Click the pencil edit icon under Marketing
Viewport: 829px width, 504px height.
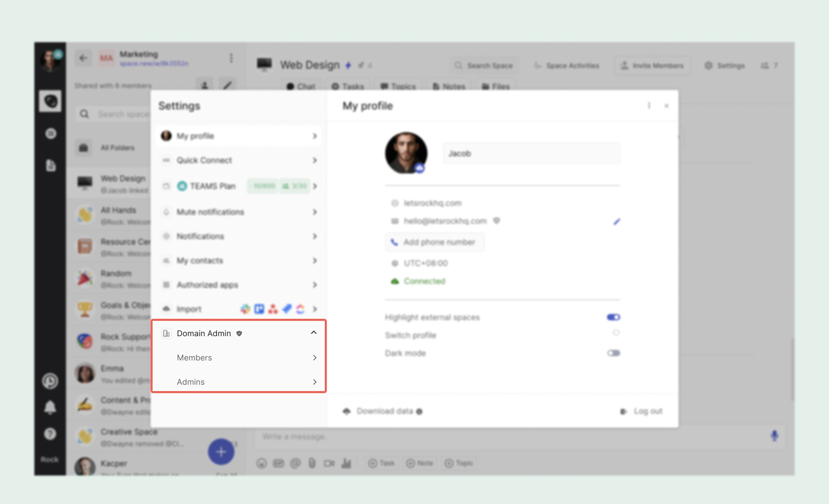228,85
